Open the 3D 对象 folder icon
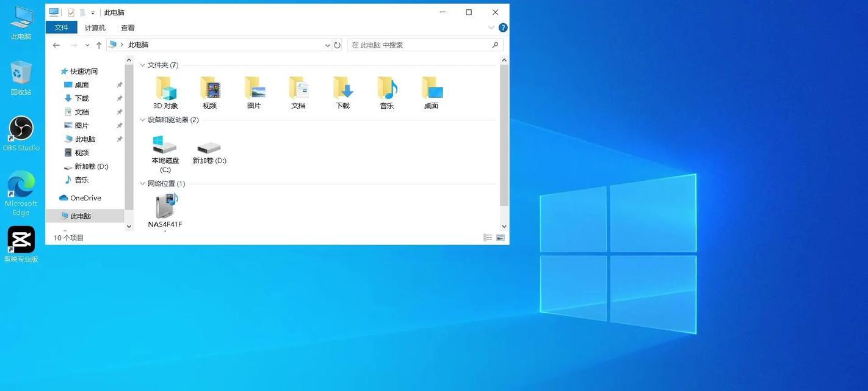Image resolution: width=868 pixels, height=391 pixels. click(x=165, y=89)
